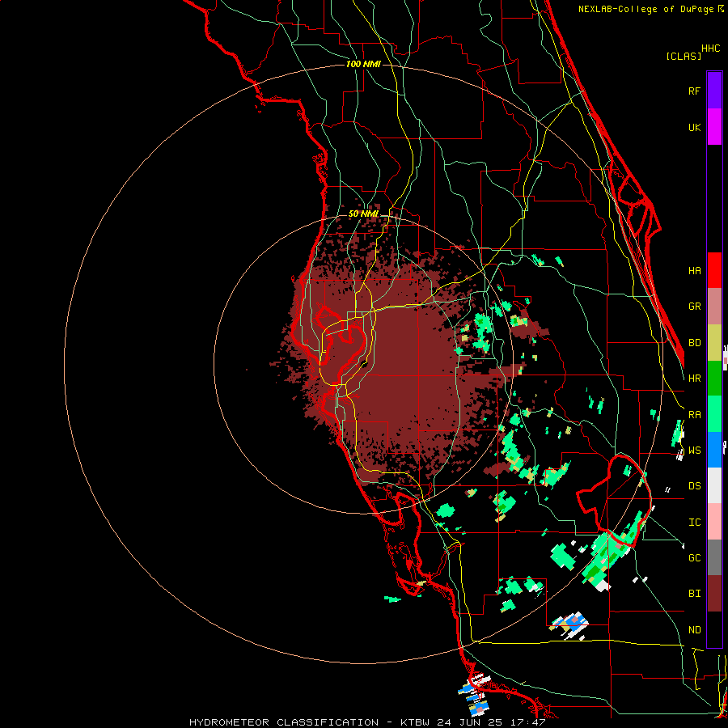Click the RA legend label
Image resolution: width=728 pixels, height=728 pixels.
694,414
